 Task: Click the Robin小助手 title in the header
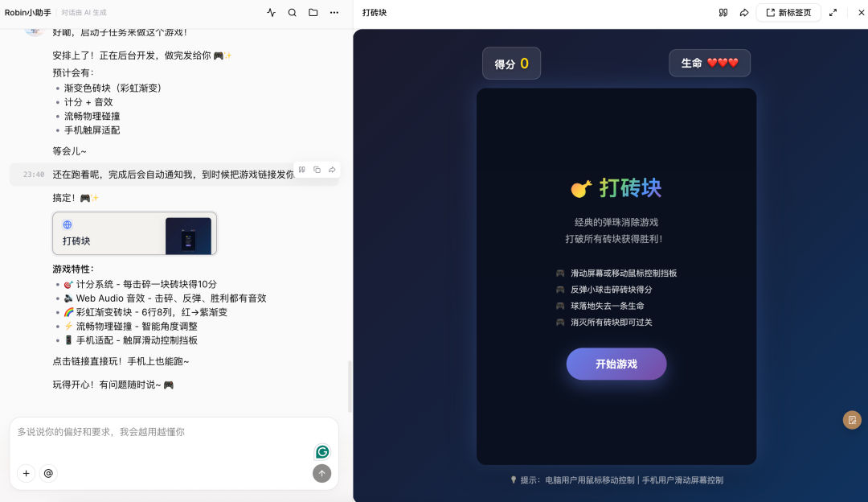[27, 12]
